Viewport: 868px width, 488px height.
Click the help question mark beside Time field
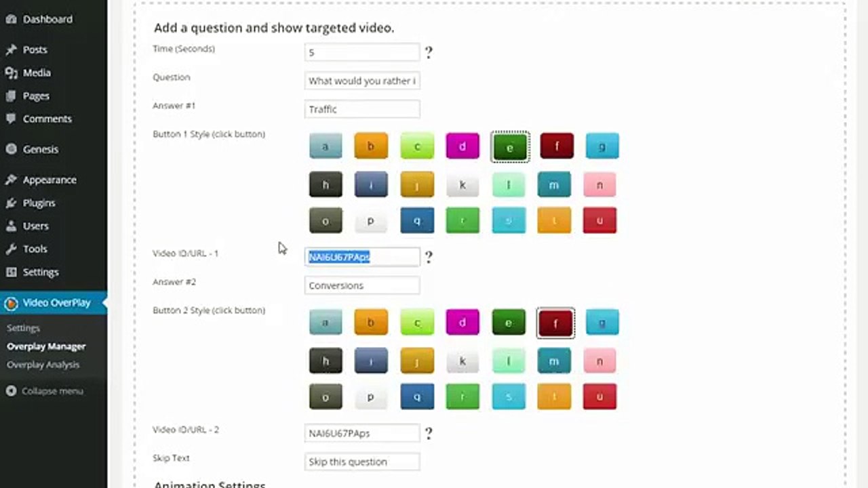(429, 52)
